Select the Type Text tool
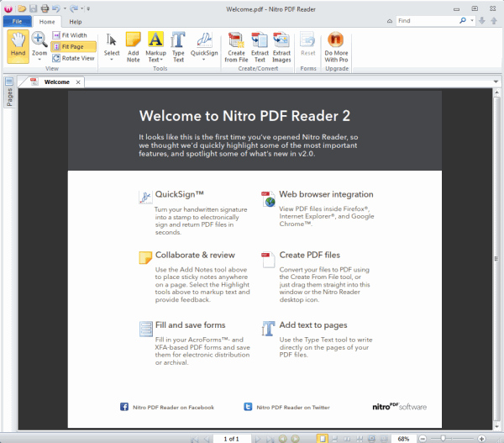 (178, 45)
